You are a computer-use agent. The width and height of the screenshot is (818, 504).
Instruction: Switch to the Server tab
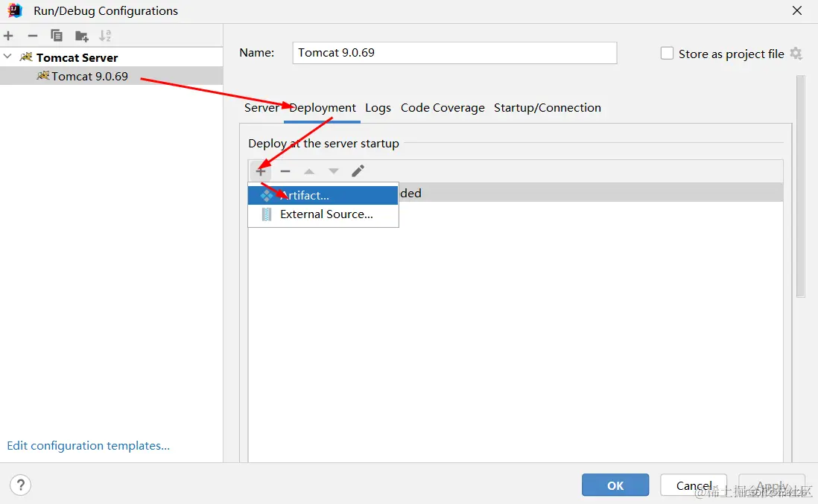pyautogui.click(x=261, y=108)
